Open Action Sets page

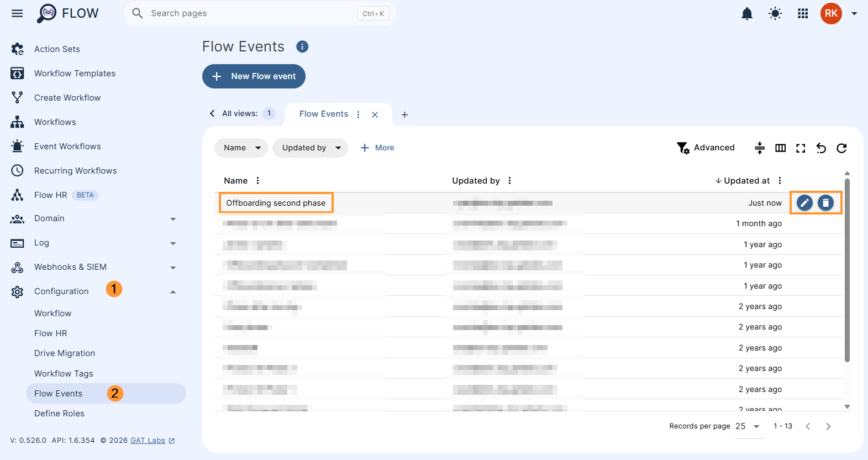[57, 49]
